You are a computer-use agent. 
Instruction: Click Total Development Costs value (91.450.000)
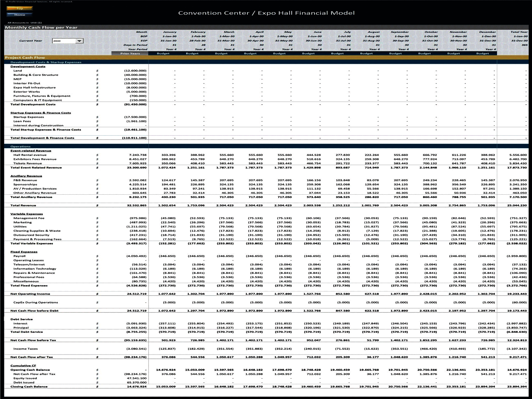click(x=135, y=104)
